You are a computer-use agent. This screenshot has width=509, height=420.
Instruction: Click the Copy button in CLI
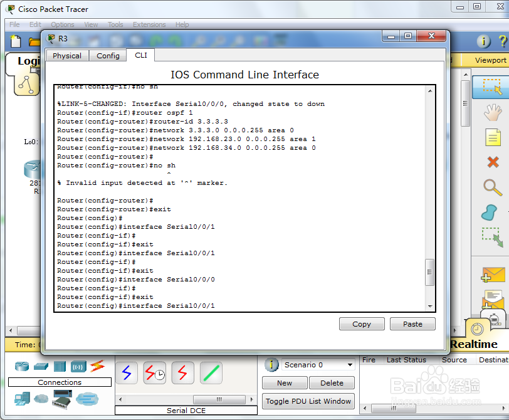pyautogui.click(x=362, y=324)
